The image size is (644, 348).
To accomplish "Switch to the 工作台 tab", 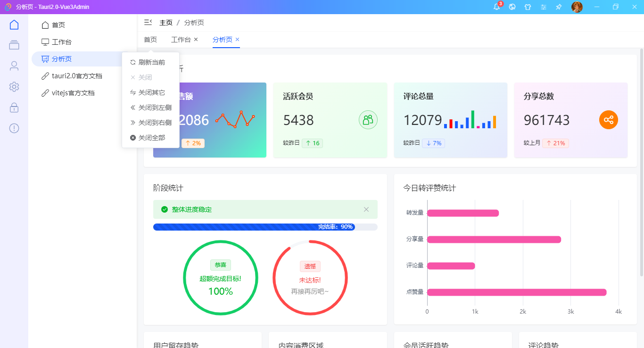I will pos(181,40).
